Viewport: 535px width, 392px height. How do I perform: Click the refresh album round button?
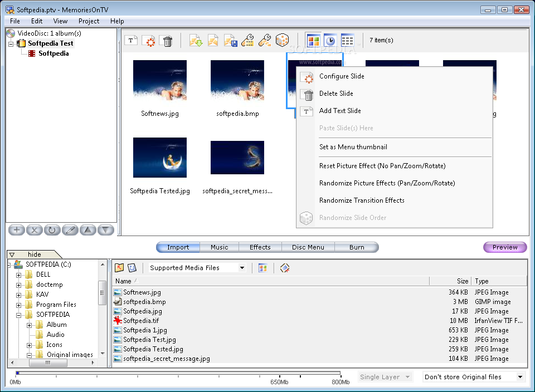[52, 230]
